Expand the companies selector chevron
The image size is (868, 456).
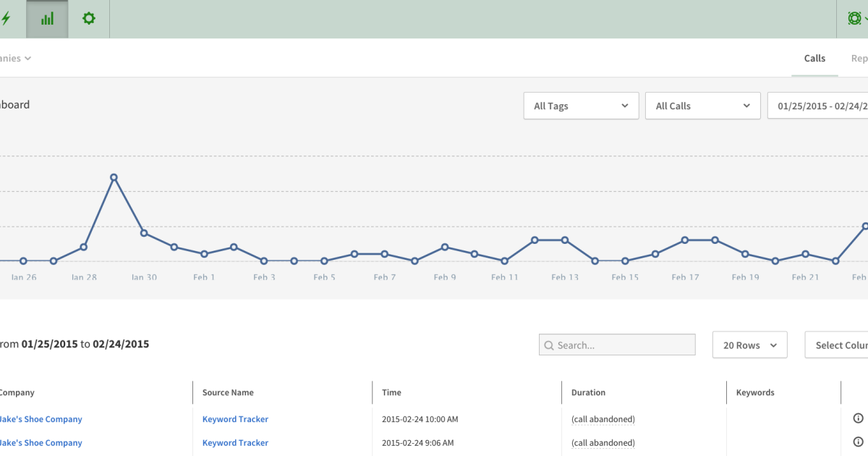pyautogui.click(x=27, y=58)
